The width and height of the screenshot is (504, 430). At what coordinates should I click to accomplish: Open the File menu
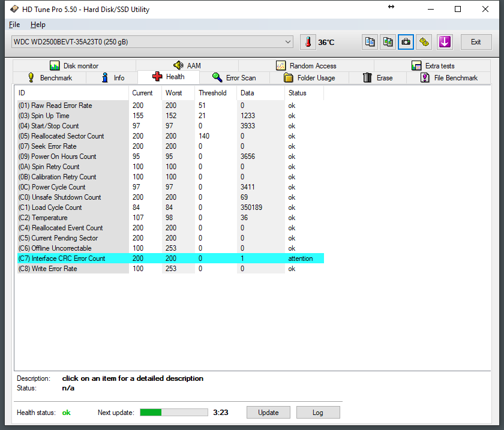coord(14,25)
